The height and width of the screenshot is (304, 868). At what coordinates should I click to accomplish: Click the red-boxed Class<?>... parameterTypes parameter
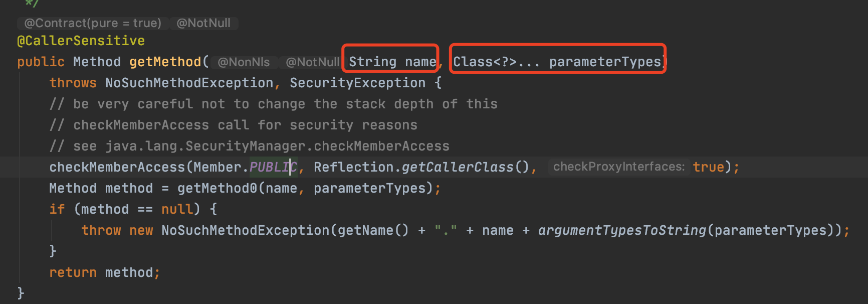pyautogui.click(x=557, y=62)
